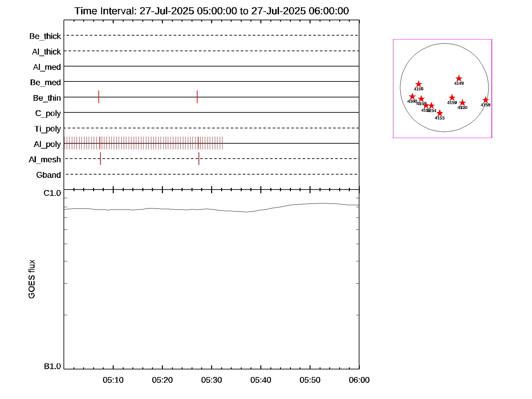Select the star marker for region 4150
The height and width of the screenshot is (399, 532).
[x=463, y=103]
